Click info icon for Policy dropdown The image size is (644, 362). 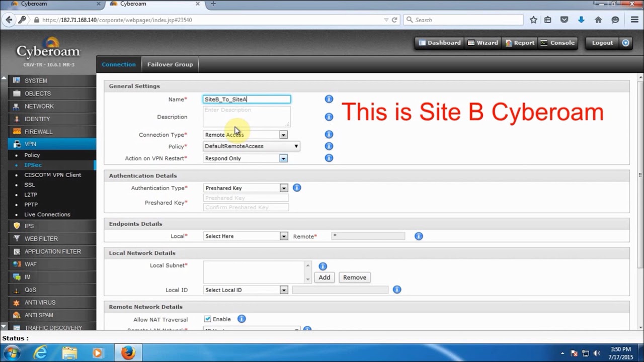(x=329, y=146)
